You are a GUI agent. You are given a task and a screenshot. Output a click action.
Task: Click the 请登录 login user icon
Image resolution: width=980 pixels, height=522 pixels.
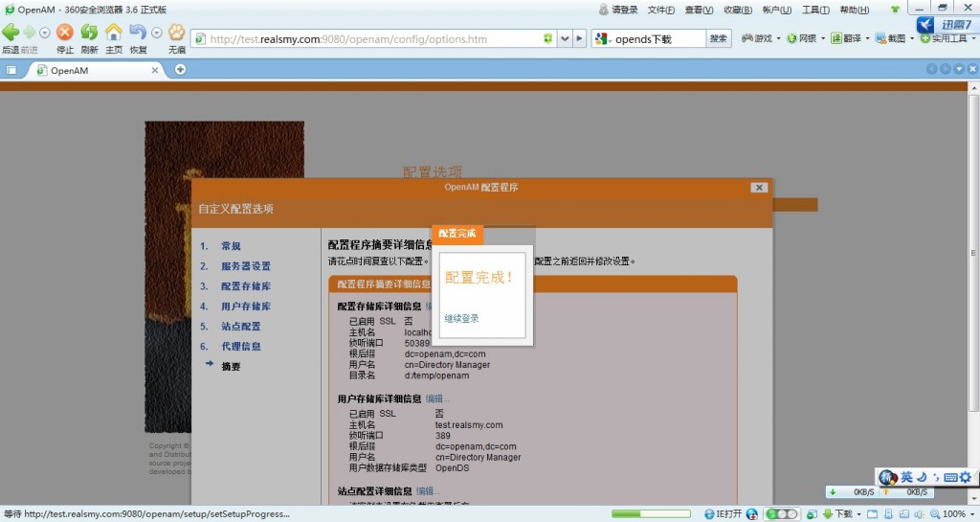603,10
